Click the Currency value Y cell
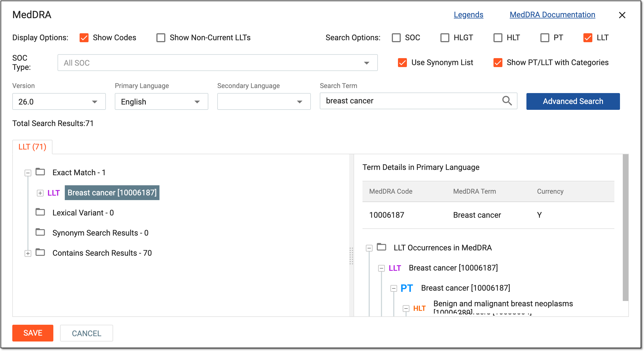Viewport: 644px width, 351px height. click(x=539, y=215)
